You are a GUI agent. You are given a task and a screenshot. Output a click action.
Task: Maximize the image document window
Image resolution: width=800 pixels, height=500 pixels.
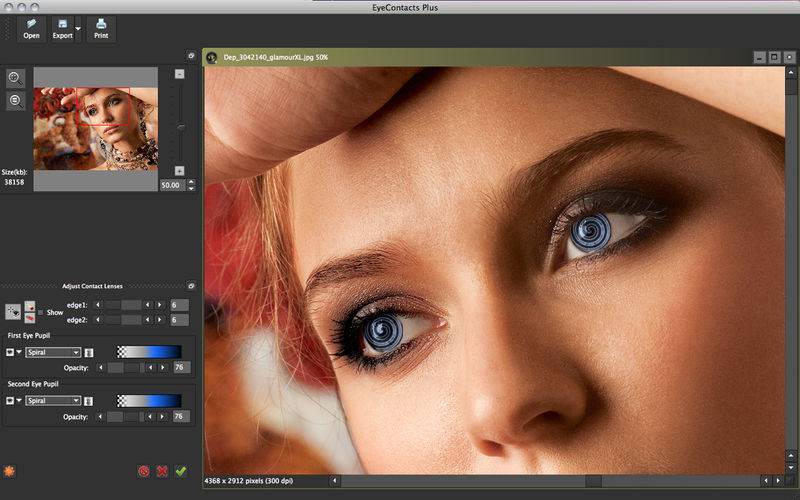tap(774, 57)
